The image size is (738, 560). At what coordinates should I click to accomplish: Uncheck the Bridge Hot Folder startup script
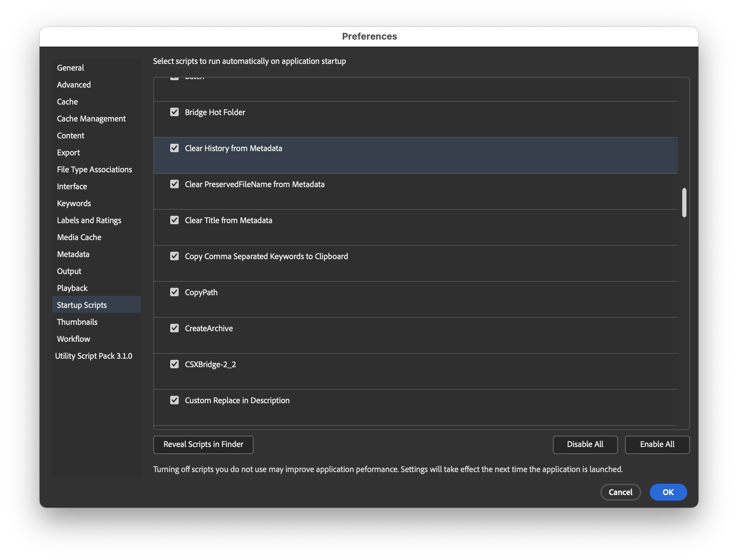pyautogui.click(x=174, y=112)
